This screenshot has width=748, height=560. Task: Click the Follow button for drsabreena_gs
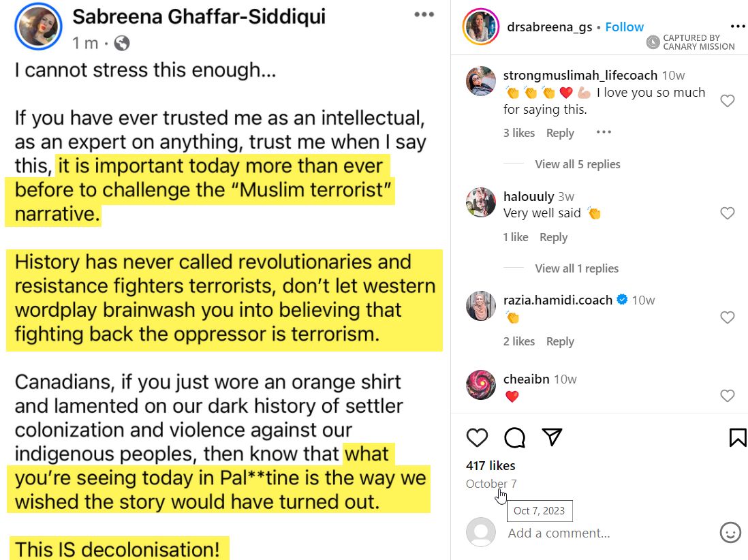[624, 27]
